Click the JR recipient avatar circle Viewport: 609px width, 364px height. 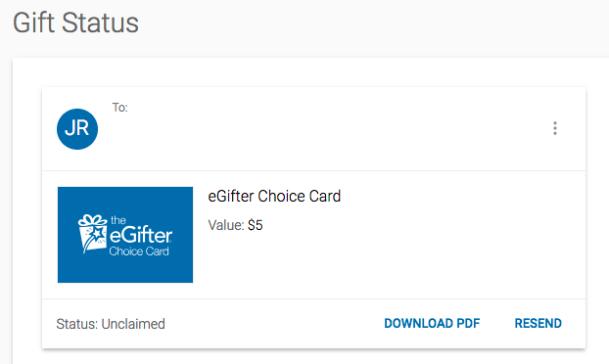(77, 129)
